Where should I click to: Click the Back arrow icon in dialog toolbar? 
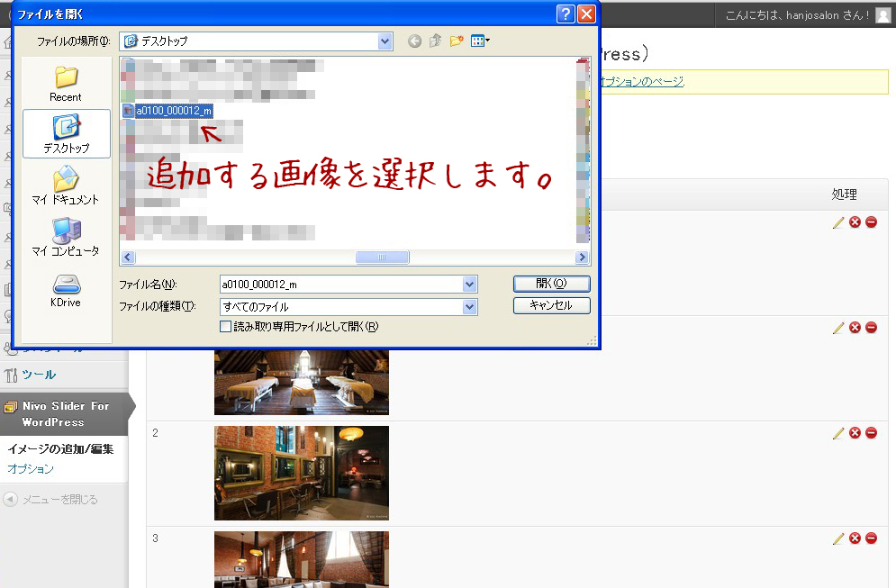(414, 41)
